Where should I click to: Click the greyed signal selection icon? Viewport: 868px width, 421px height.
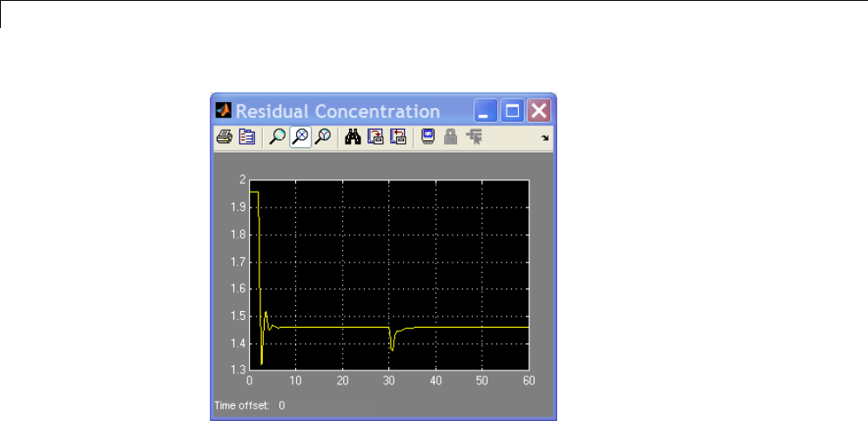tap(474, 137)
